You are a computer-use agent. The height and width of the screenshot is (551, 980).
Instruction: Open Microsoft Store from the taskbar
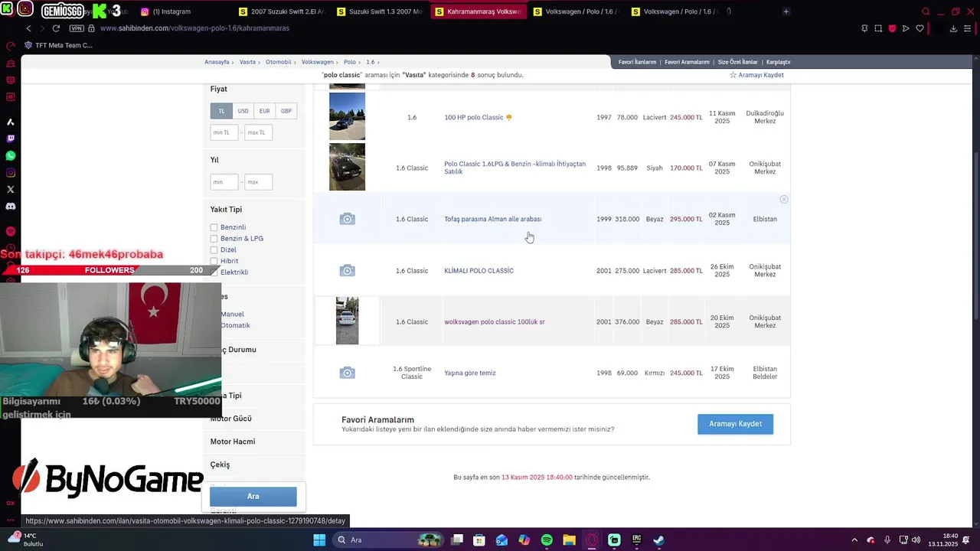[x=479, y=540]
